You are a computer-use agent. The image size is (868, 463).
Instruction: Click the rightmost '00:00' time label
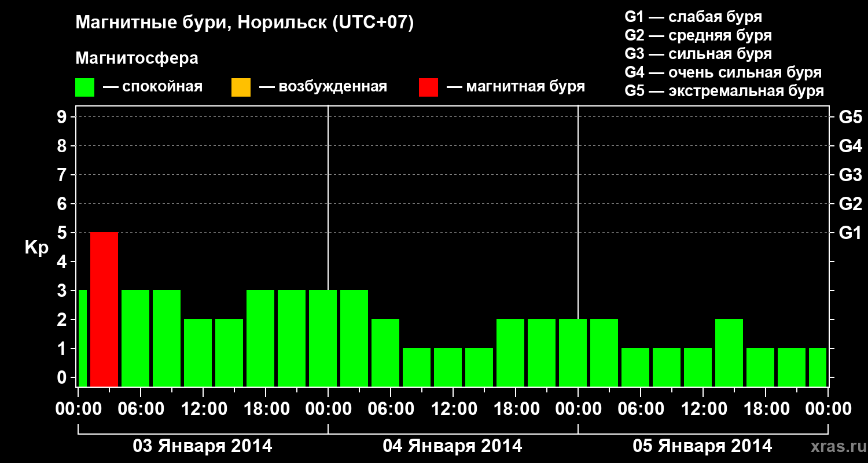tap(828, 409)
